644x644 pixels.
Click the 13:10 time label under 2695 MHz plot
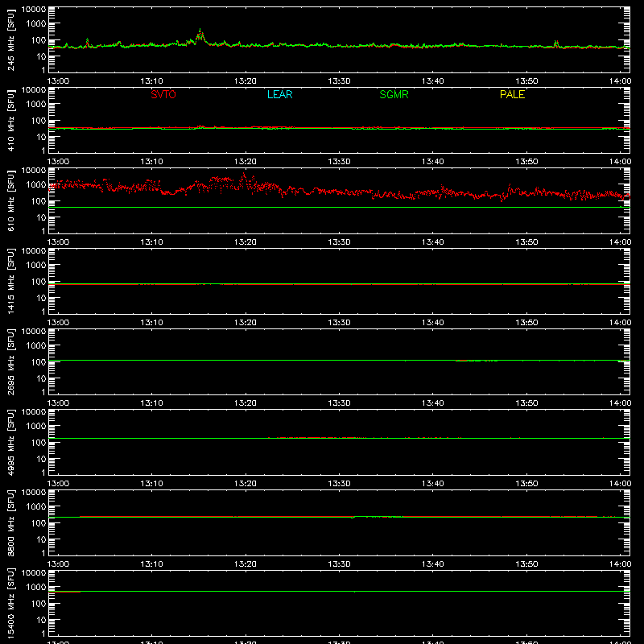[x=151, y=403]
